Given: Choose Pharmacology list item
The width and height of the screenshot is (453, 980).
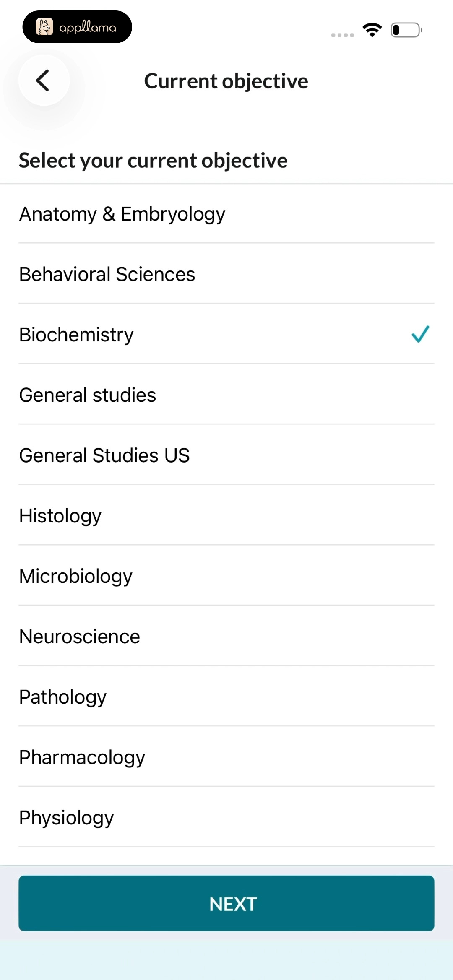Looking at the screenshot, I should (226, 757).
